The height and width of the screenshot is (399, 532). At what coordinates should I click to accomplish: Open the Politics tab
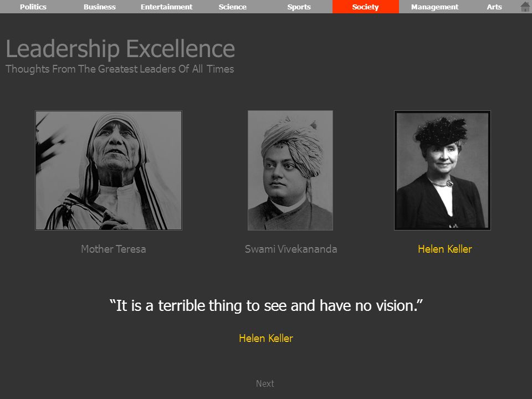click(33, 7)
